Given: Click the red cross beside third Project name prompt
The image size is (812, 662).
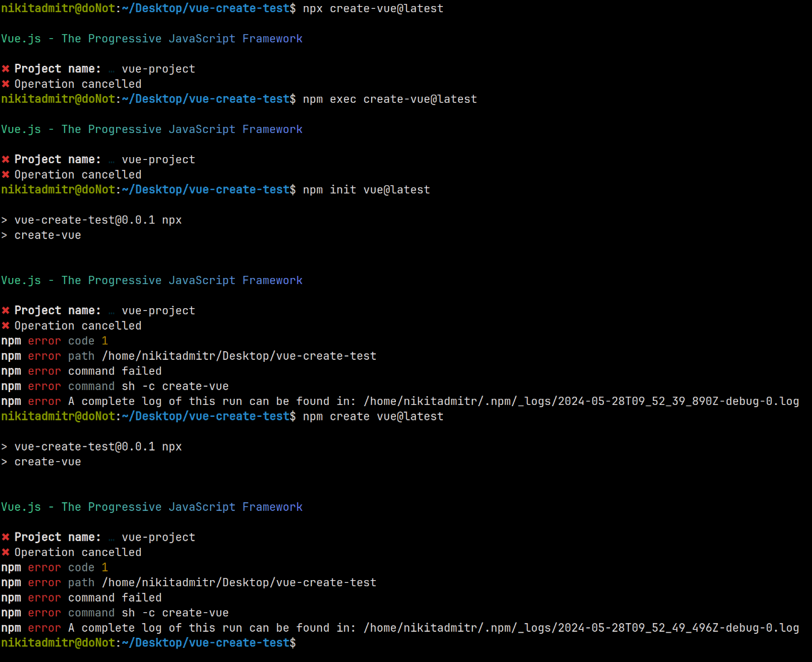Looking at the screenshot, I should (5, 310).
